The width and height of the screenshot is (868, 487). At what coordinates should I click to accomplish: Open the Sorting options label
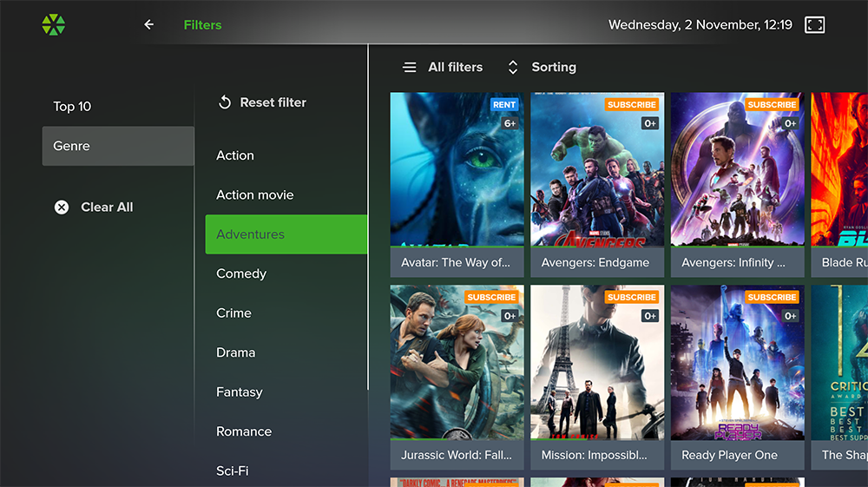point(554,67)
